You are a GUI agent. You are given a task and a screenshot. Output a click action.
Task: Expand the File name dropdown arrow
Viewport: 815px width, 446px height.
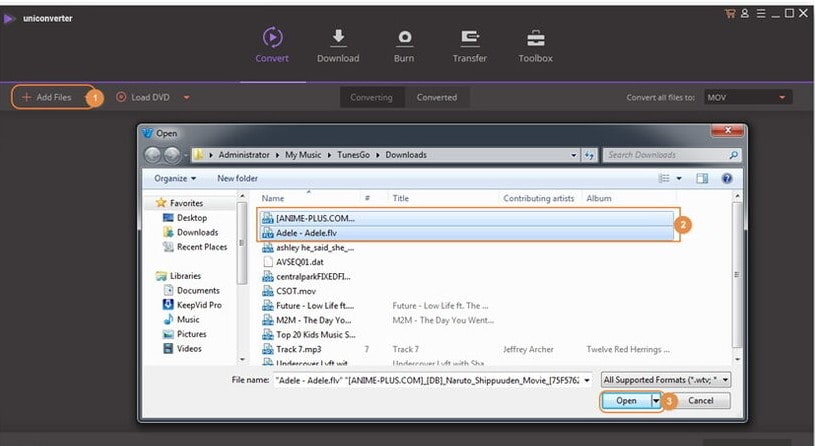pos(587,381)
